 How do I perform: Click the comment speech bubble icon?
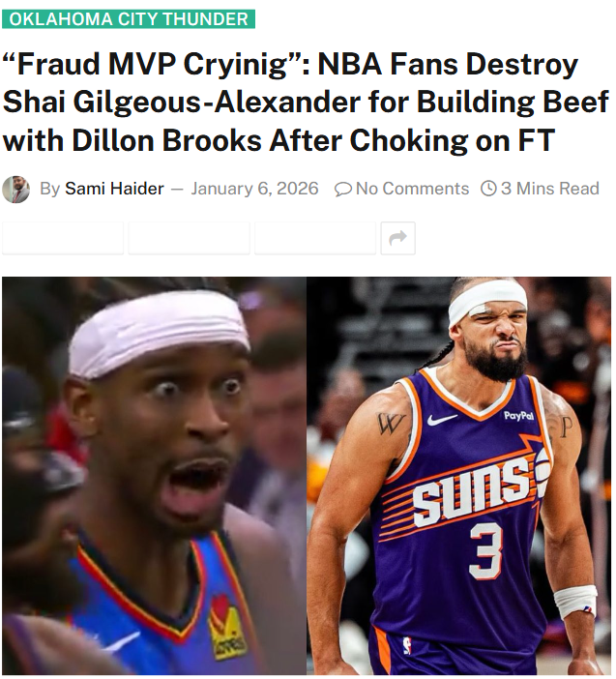pyautogui.click(x=343, y=190)
